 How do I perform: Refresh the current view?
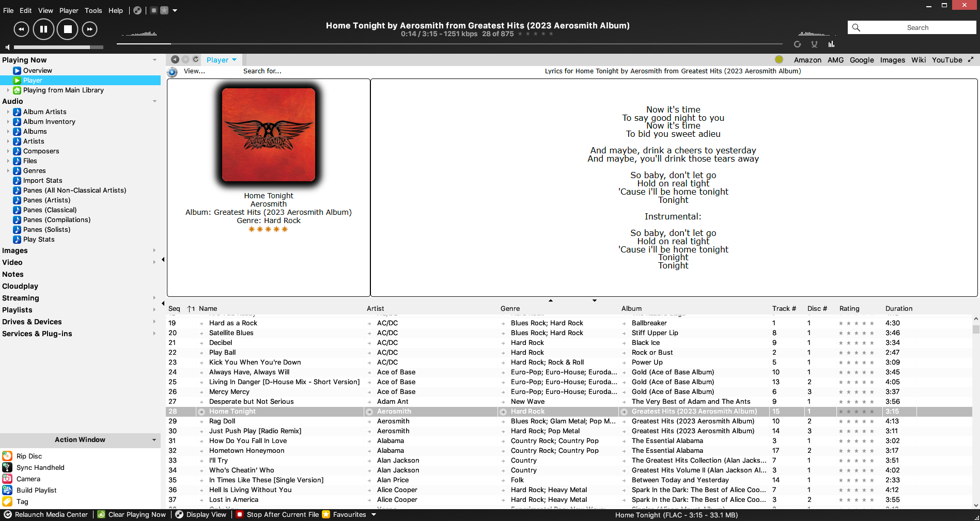[x=196, y=60]
